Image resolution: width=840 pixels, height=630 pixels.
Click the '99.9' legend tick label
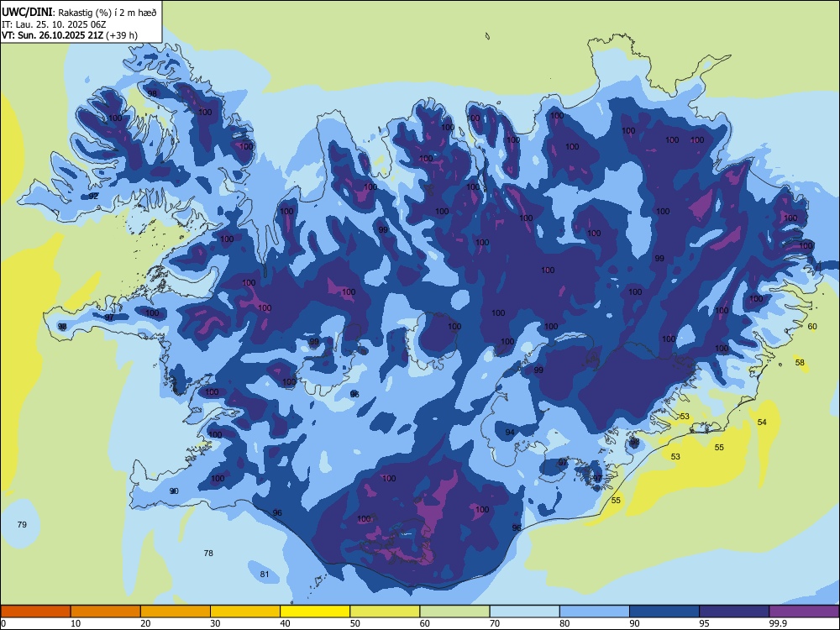click(777, 623)
